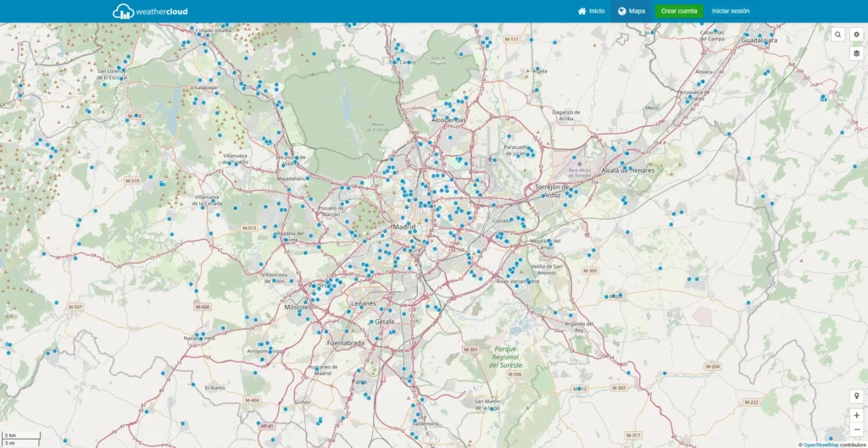Zoom out with the minus button

[856, 429]
